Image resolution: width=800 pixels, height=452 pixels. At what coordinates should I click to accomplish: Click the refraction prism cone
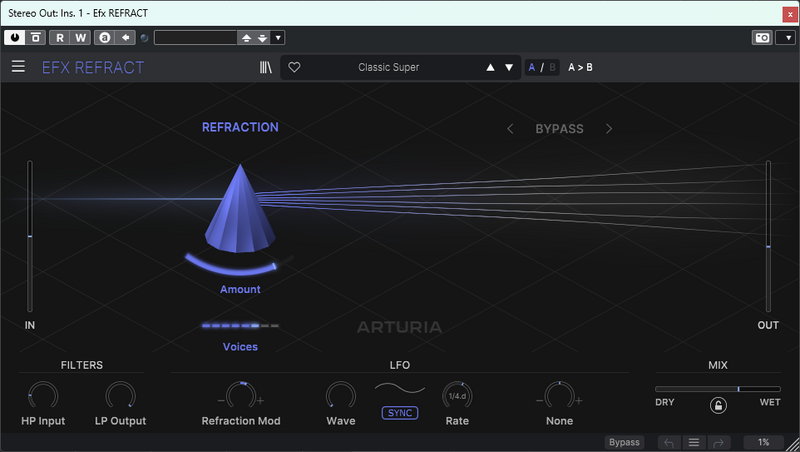[x=240, y=209]
